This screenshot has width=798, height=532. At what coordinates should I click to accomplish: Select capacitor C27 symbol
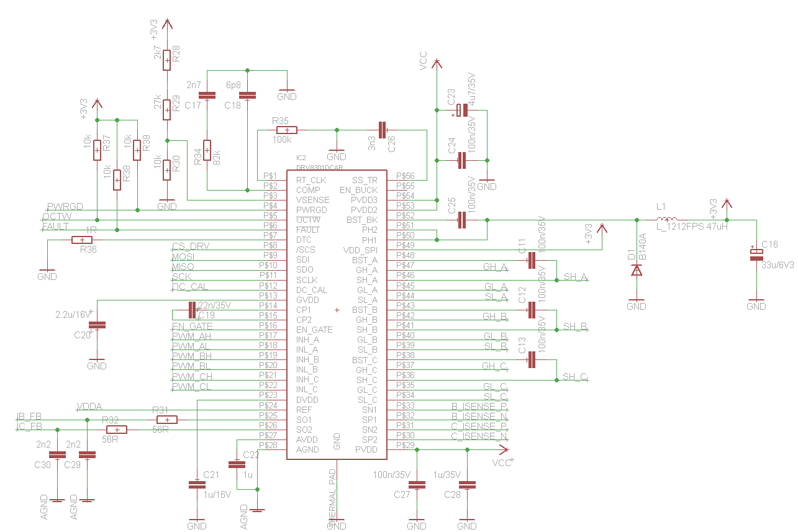(x=417, y=484)
